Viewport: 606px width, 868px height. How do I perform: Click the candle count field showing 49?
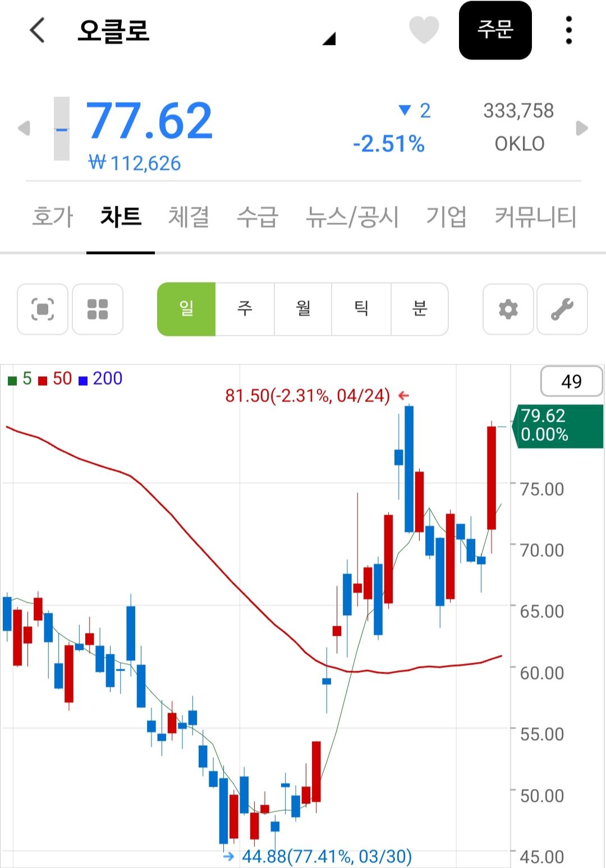[x=571, y=381]
